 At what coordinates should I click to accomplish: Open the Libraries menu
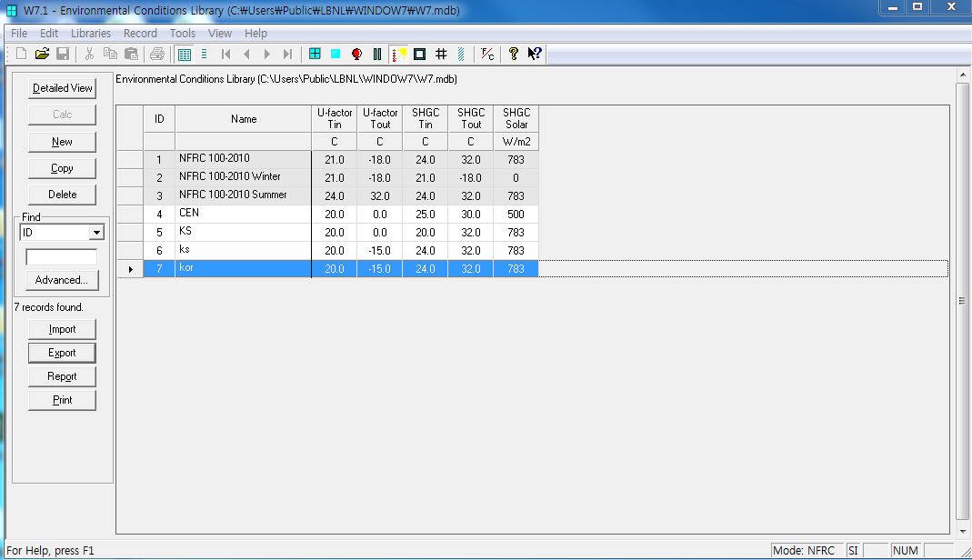click(x=91, y=33)
